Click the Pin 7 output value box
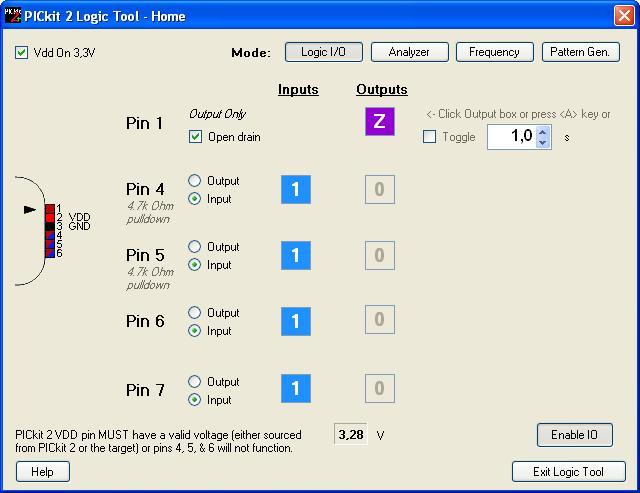Screen dimensions: 640x493 380,389
